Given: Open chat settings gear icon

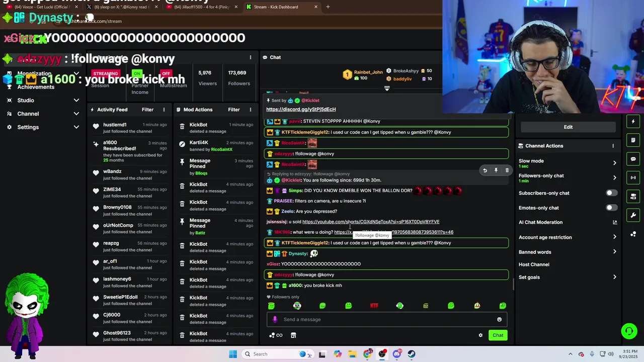Looking at the screenshot, I should click(x=480, y=335).
